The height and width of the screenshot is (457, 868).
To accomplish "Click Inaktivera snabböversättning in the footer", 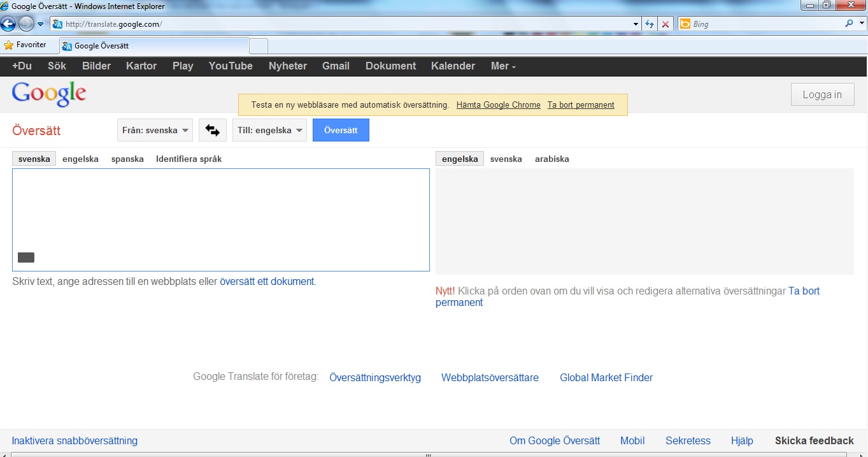I will pos(75,440).
